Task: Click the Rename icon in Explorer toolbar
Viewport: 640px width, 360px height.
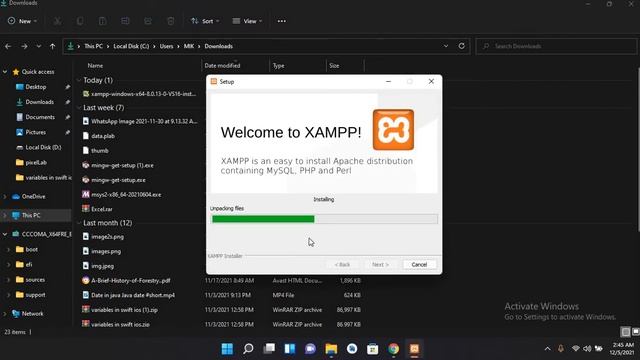Action: point(125,21)
